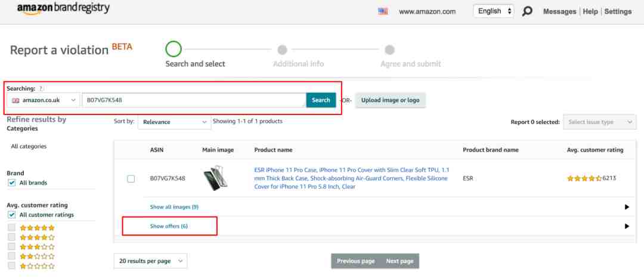Open the amazon.co.uk marketplace dropdown
The image size is (644, 278).
(x=44, y=100)
